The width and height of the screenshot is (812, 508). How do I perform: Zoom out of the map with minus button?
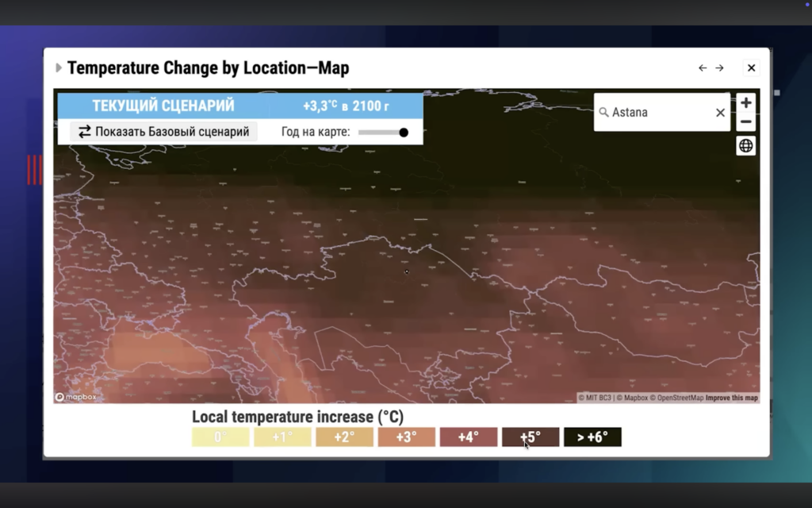click(x=745, y=122)
